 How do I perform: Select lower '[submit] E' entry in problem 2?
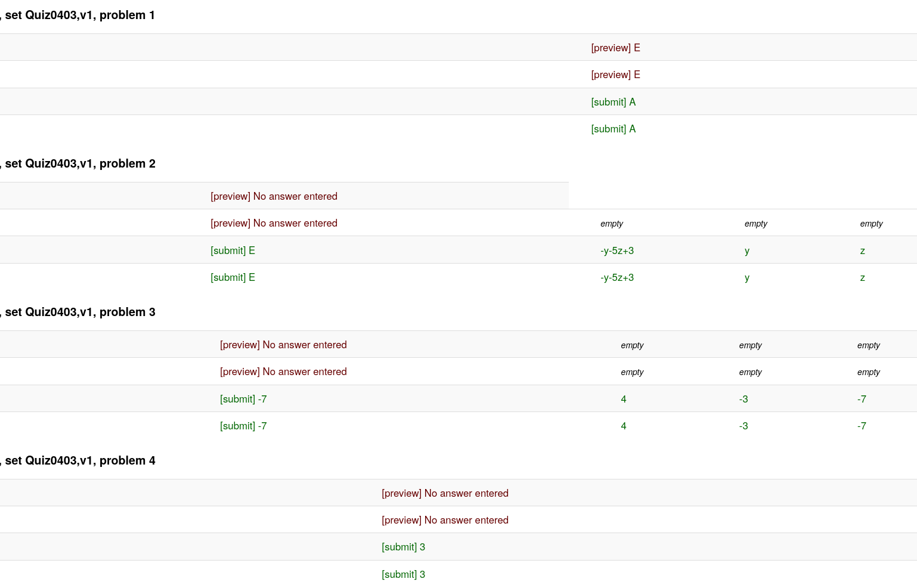[233, 277]
